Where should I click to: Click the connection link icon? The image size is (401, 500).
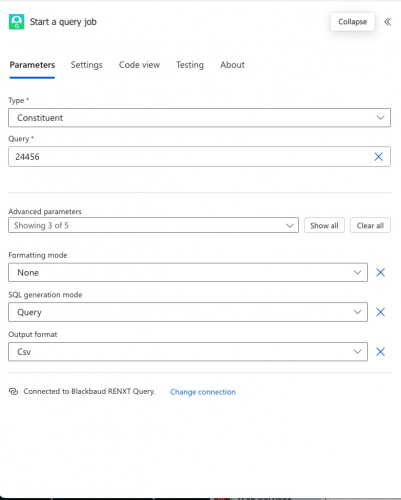13,391
